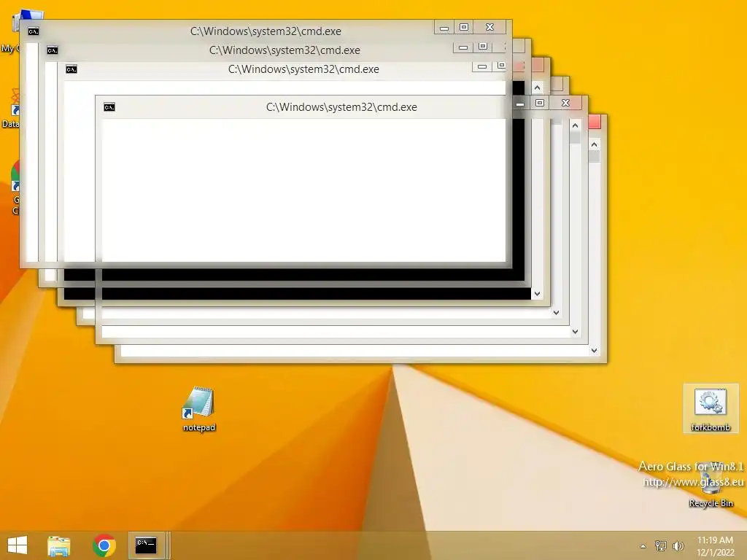Click the frontmost cmd.exe title bar text
This screenshot has height=560, width=747.
[x=341, y=107]
